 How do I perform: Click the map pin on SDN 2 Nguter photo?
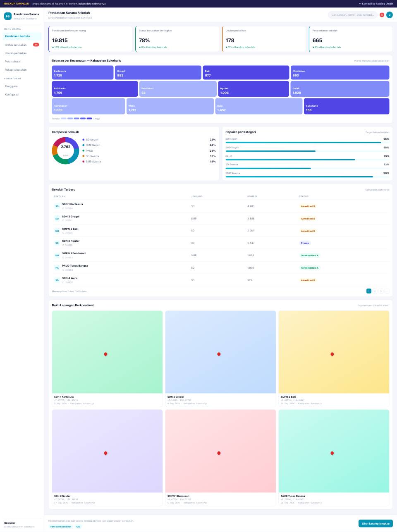(105, 453)
